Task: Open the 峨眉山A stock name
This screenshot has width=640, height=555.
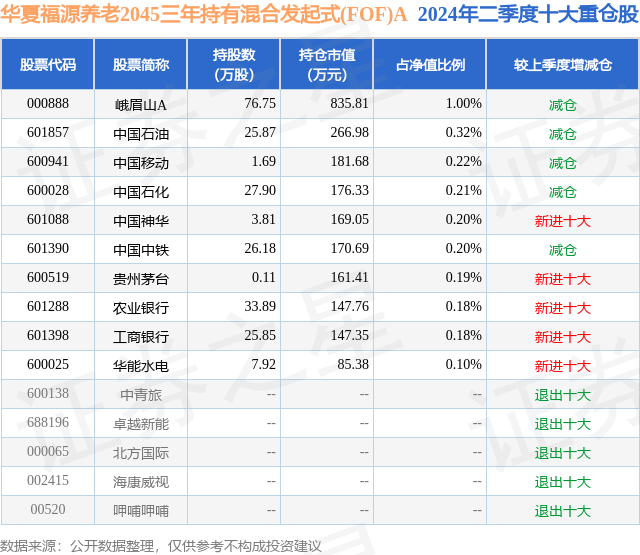Action: point(141,105)
